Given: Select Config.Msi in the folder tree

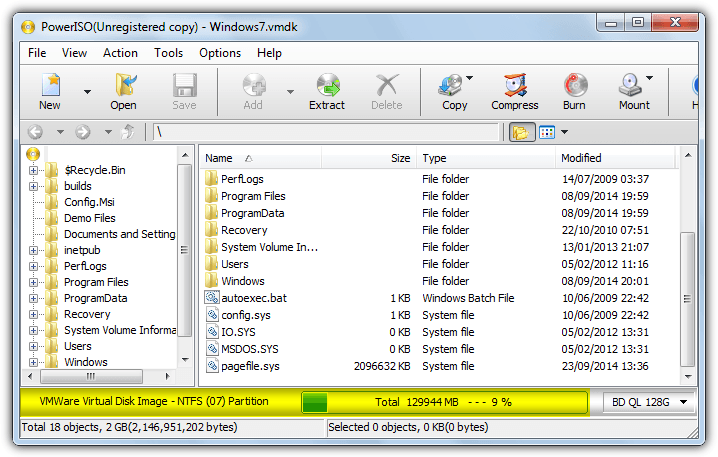Looking at the screenshot, I should click(x=89, y=202).
